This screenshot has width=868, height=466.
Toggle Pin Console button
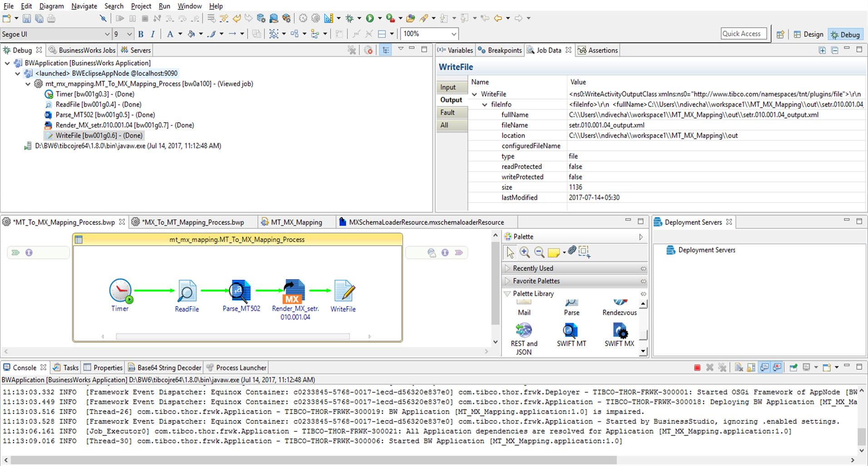pos(793,367)
